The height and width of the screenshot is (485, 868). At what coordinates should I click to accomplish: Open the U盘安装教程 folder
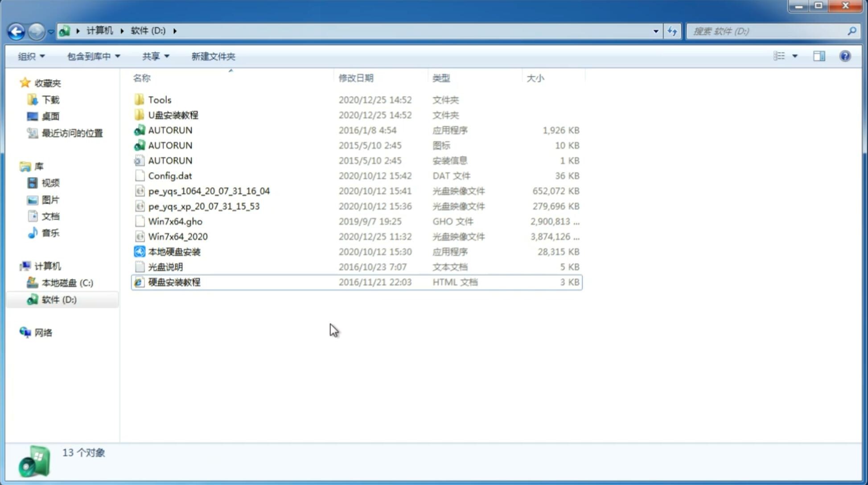(x=173, y=115)
